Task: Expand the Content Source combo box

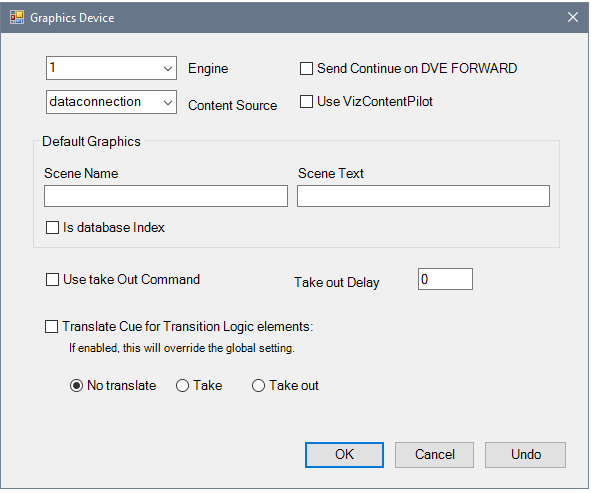Action: click(168, 102)
